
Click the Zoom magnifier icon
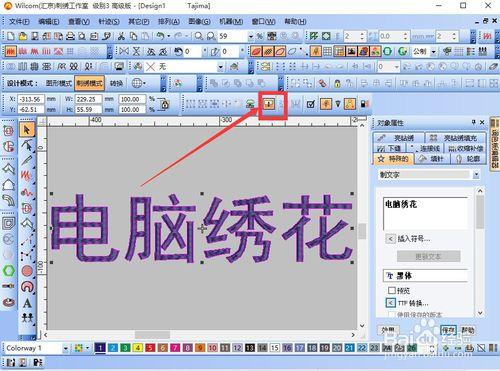click(199, 36)
